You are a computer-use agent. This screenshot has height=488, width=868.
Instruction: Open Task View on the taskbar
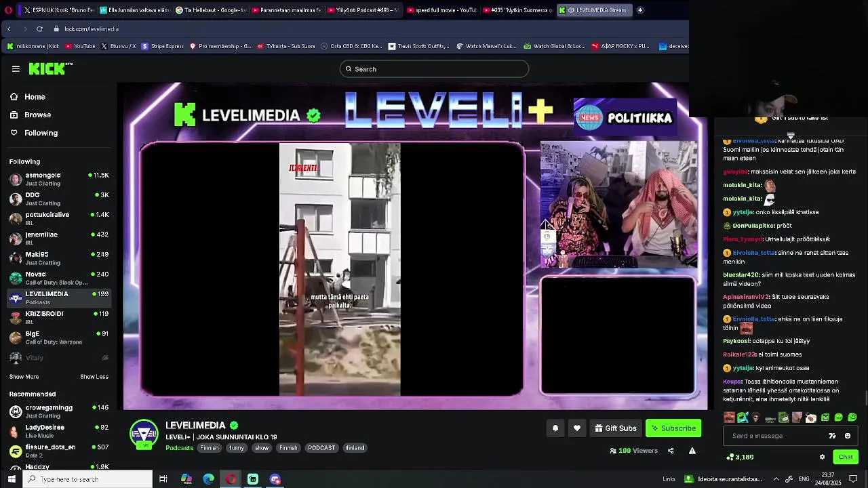(163, 479)
